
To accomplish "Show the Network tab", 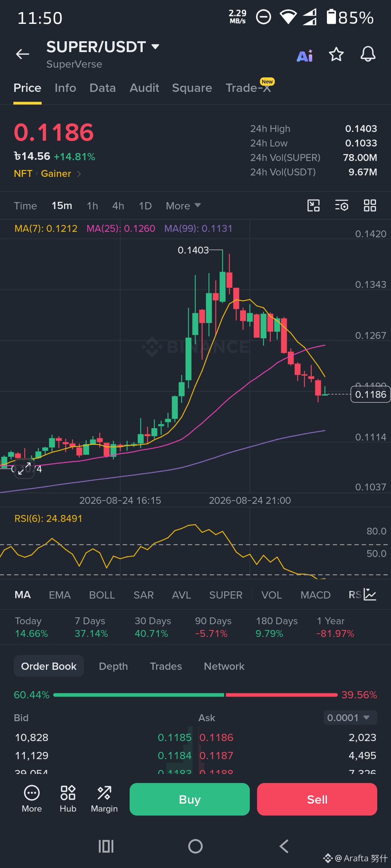I will (224, 666).
